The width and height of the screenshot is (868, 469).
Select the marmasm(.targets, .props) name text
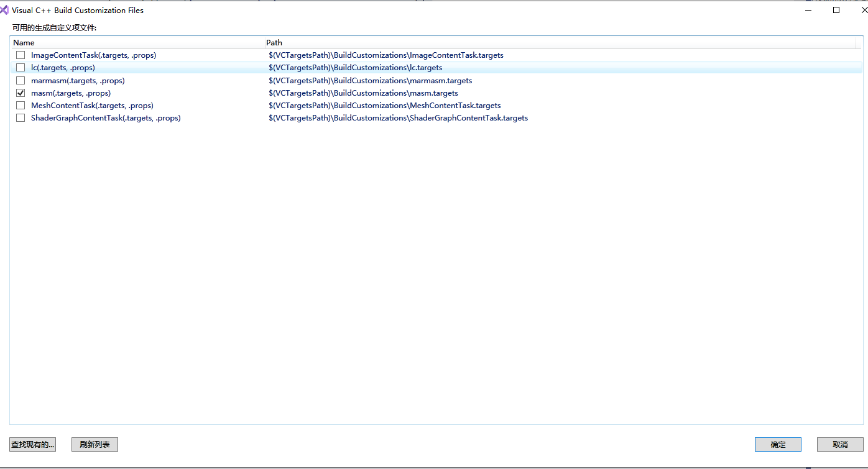(x=78, y=81)
